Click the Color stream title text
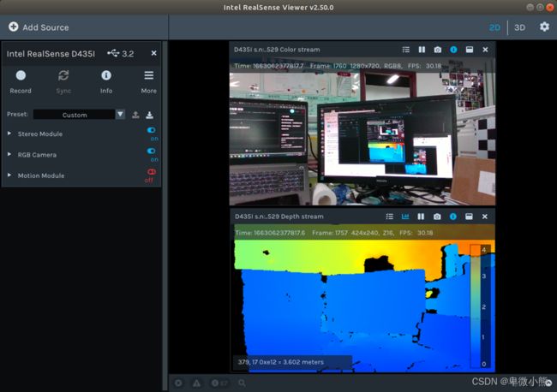 pyautogui.click(x=277, y=50)
